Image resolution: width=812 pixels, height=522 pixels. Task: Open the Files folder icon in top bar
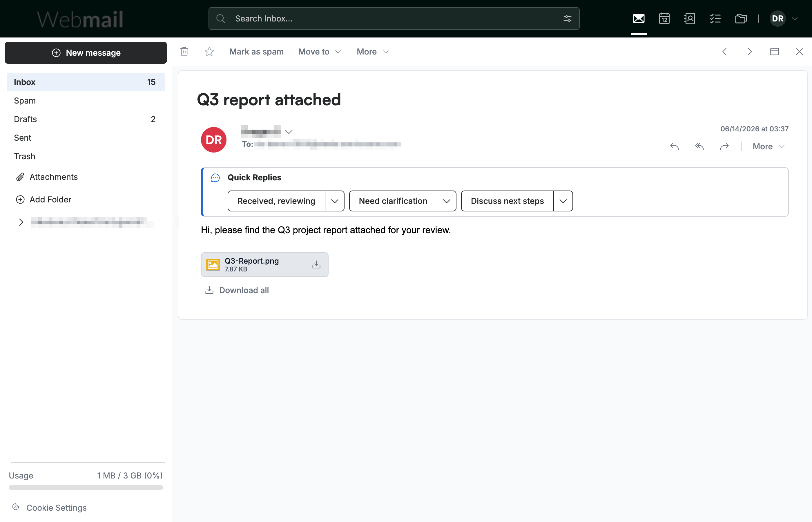741,18
